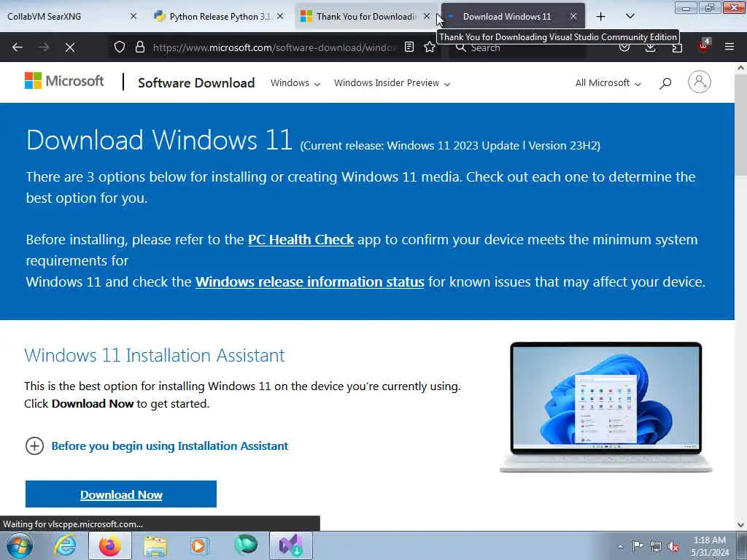This screenshot has height=560, width=747.
Task: Open Windows Media Player from taskbar
Action: click(199, 545)
